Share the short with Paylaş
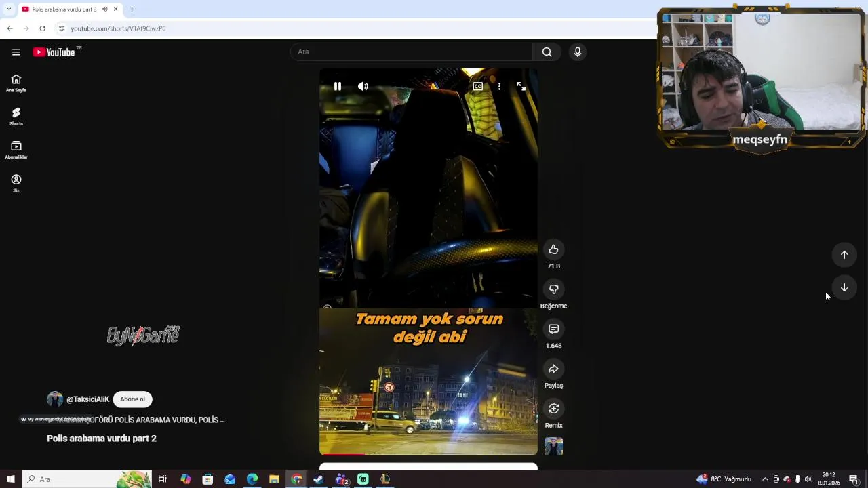The image size is (868, 488). (x=553, y=369)
